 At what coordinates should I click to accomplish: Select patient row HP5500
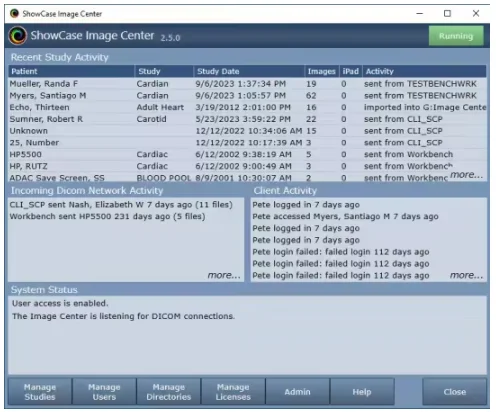tap(247, 154)
